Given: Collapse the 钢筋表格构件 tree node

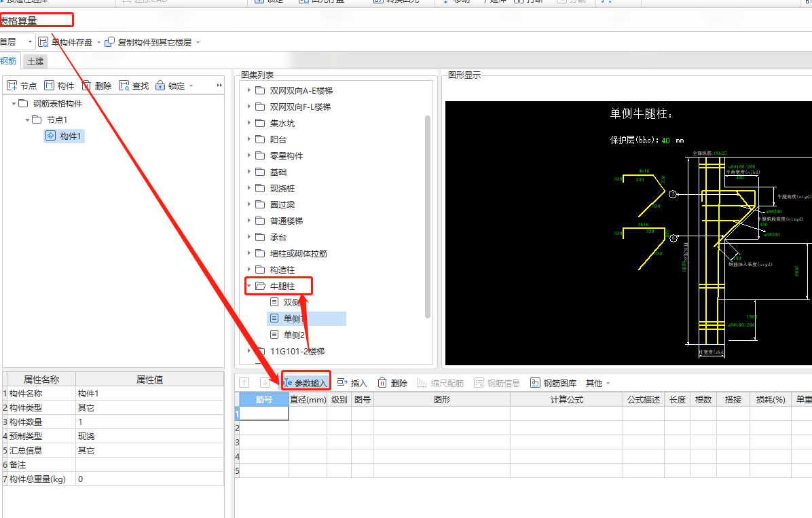Looking at the screenshot, I should click(14, 104).
